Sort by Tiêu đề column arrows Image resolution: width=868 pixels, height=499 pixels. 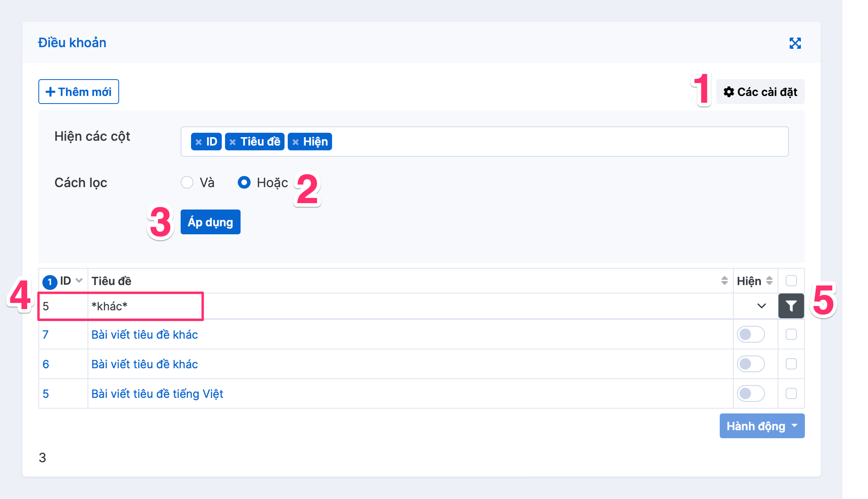[724, 281]
